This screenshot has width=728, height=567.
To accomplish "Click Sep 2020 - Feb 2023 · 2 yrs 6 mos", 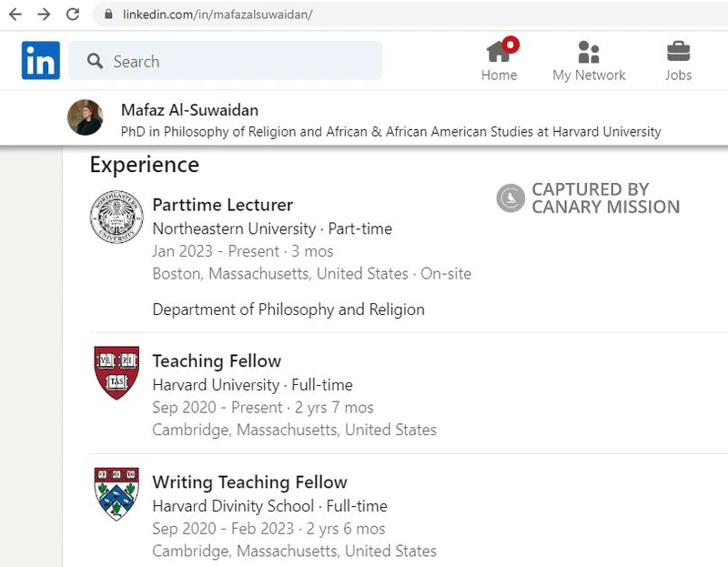I will tap(268, 529).
